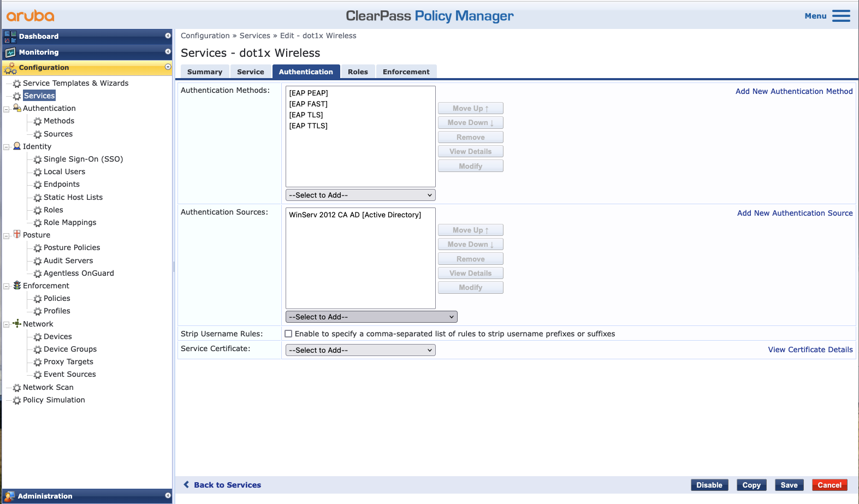Click gear icon beside Policy Simulation

tap(17, 400)
